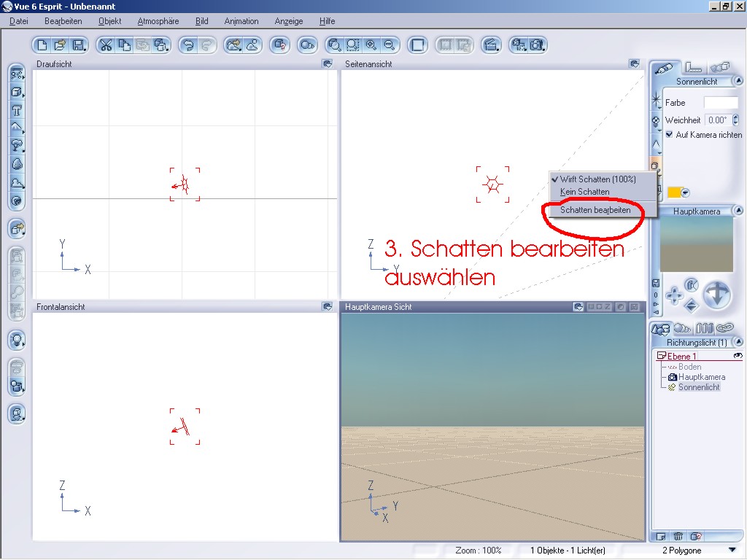Choose 'Schatten bearbeiten' menu entry

[595, 210]
